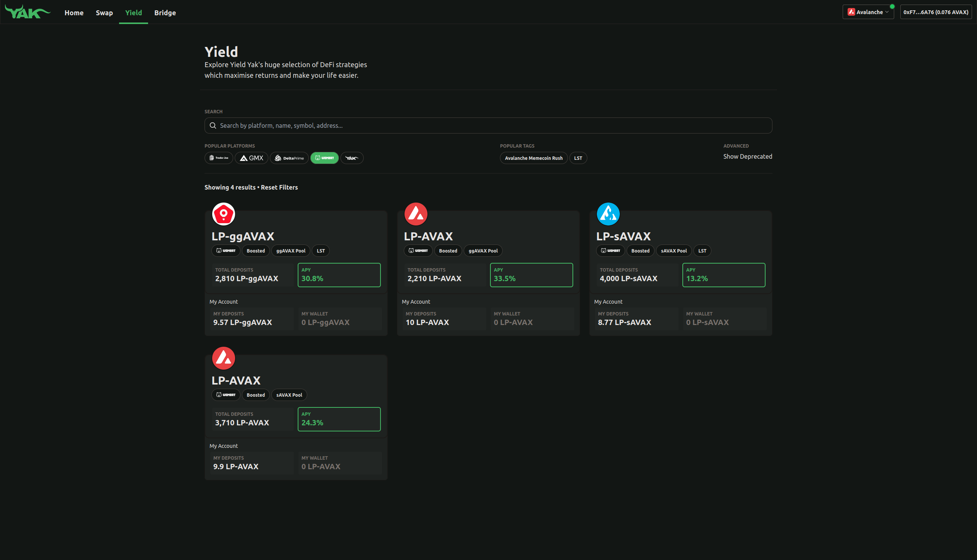The width and height of the screenshot is (977, 560).
Task: Click the 30.8% APY box
Action: (339, 275)
